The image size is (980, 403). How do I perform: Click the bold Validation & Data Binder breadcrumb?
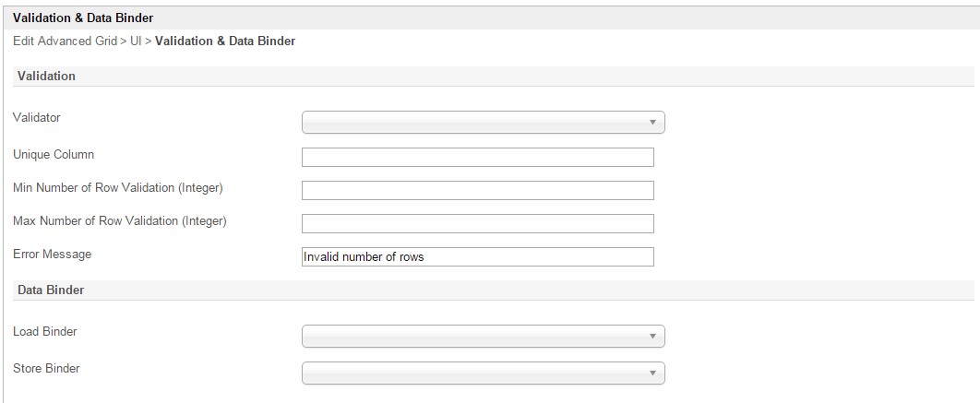click(225, 41)
